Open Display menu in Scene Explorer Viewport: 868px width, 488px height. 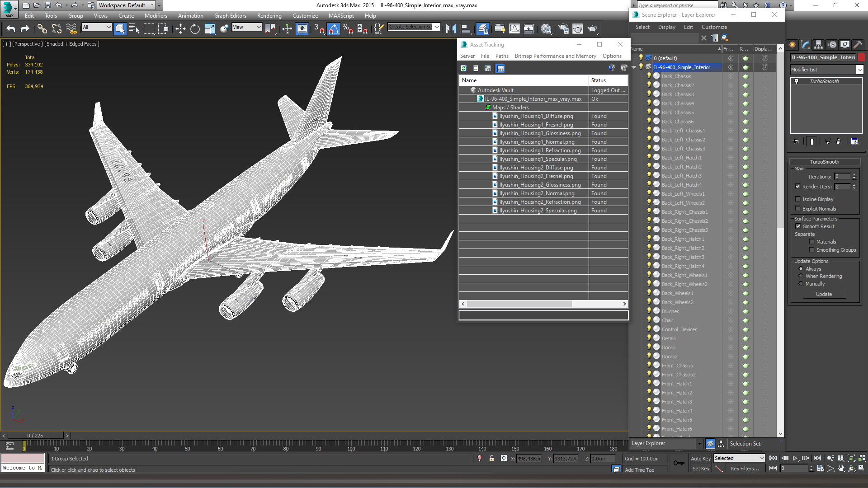[x=666, y=27]
